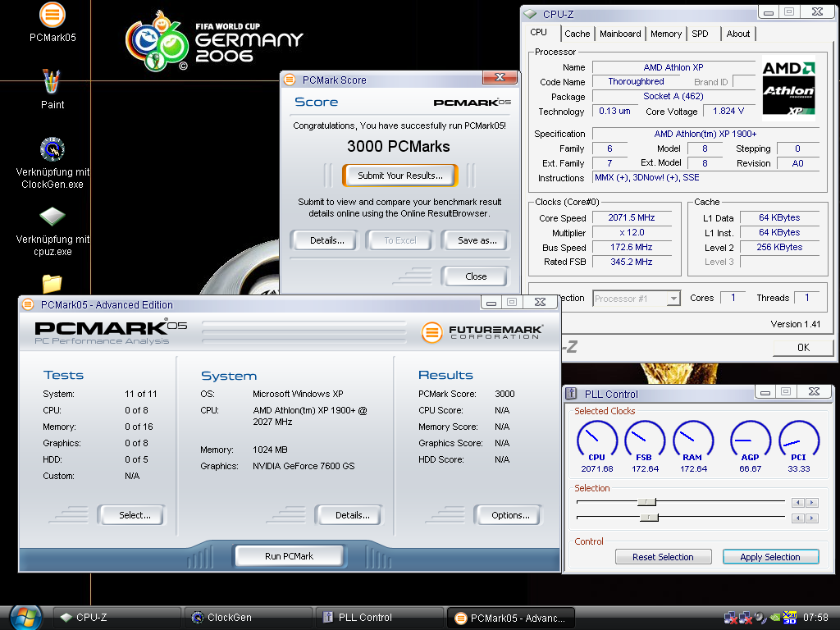Click the PLL Control RAM clock gauge

[692, 441]
